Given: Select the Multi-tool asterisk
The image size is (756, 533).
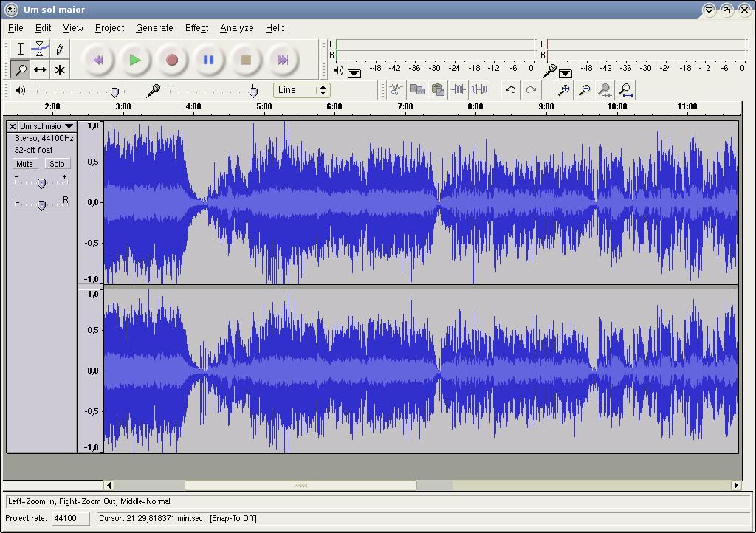Looking at the screenshot, I should pos(60,70).
